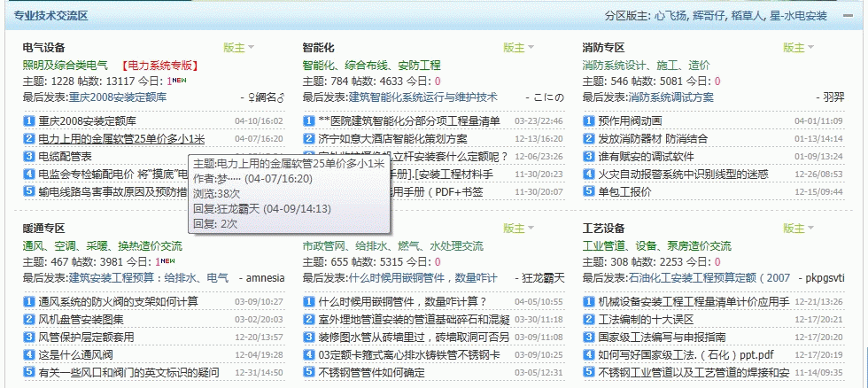Click number 5 icon beside 输电线路鸟害事故
This screenshot has height=388, width=868.
(29, 191)
